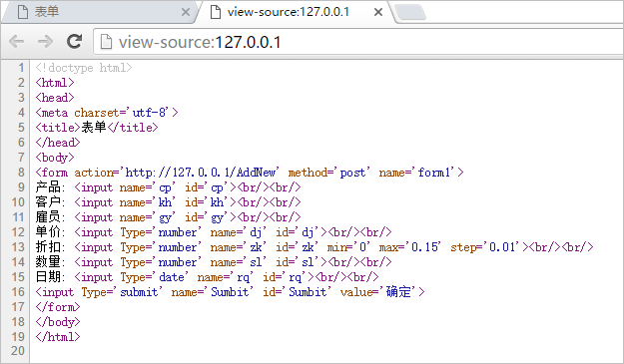Click the max='0.15' attribute text

(410, 247)
